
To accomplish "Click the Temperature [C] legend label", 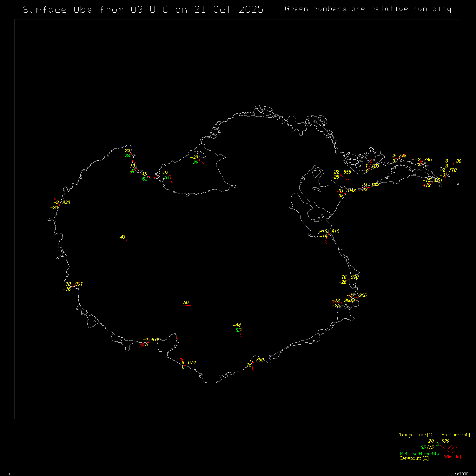I will coord(416,435).
